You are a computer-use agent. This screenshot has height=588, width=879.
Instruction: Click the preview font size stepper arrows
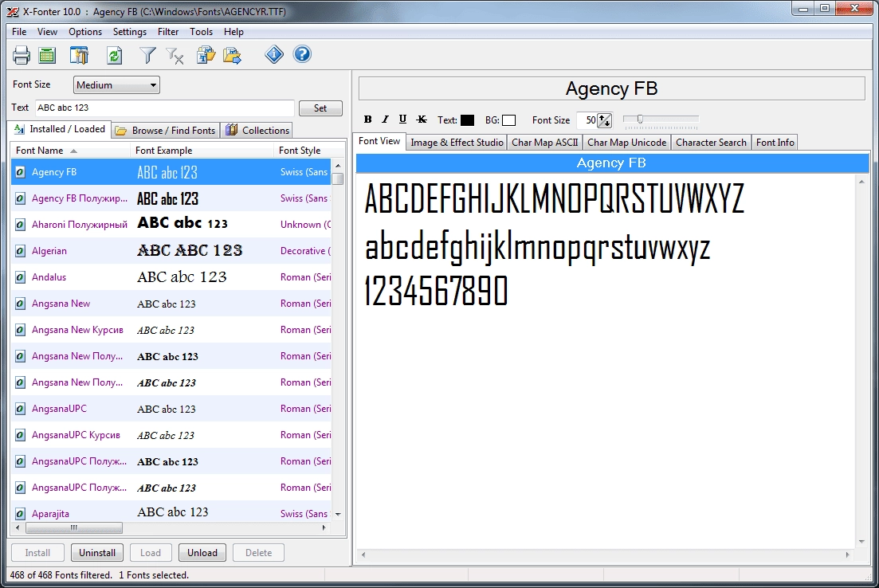[604, 120]
